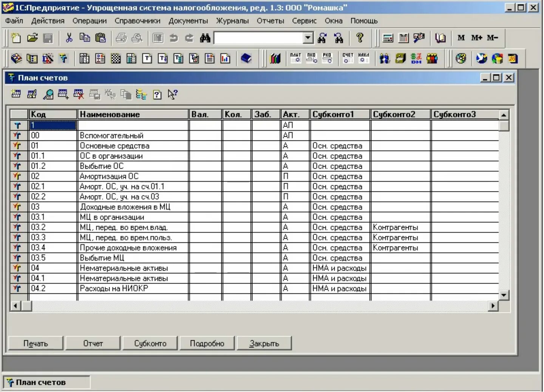The height and width of the screenshot is (392, 544).
Task: Click the colored books journals icon
Action: pyautogui.click(x=275, y=58)
